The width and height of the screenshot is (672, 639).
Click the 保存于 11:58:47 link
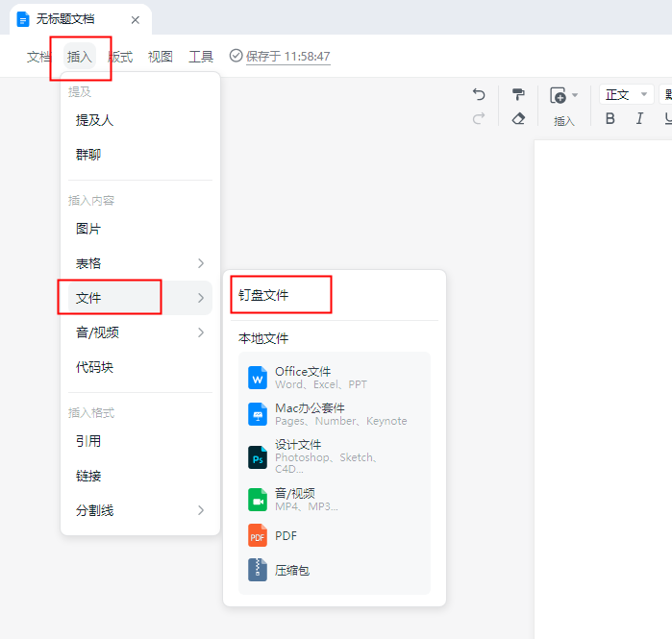coord(288,57)
